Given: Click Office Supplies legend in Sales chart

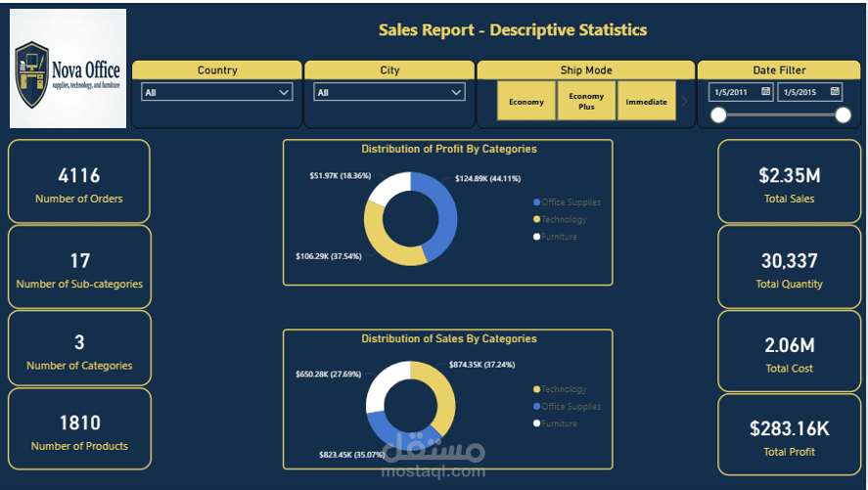Looking at the screenshot, I should 567,407.
